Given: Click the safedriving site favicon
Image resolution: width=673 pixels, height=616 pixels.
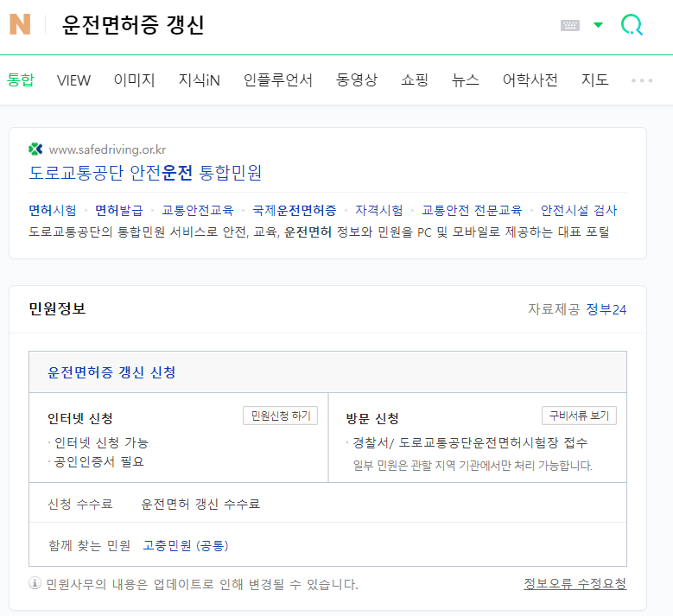Looking at the screenshot, I should click(x=35, y=149).
